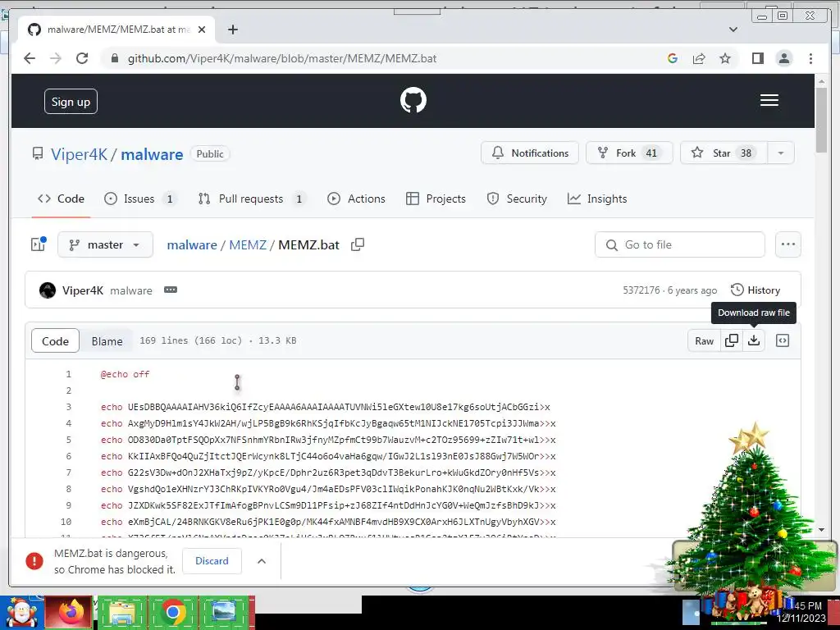
Task: Expand the Star list dropdown arrow
Action: (781, 153)
